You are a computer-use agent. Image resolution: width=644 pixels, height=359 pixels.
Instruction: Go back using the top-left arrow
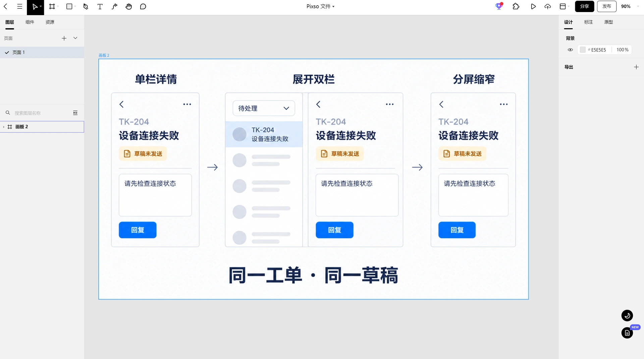(x=5, y=6)
